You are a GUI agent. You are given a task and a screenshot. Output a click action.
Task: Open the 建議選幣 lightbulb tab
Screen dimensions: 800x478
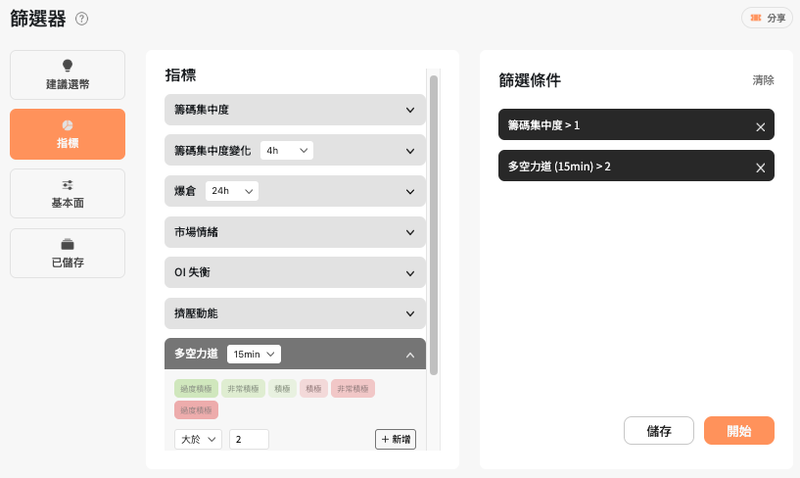(67, 75)
